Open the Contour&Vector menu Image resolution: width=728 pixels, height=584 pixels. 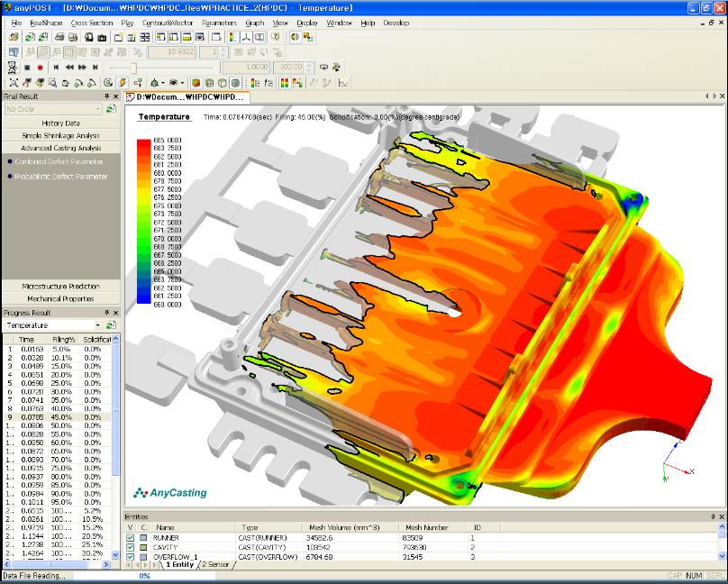[168, 23]
